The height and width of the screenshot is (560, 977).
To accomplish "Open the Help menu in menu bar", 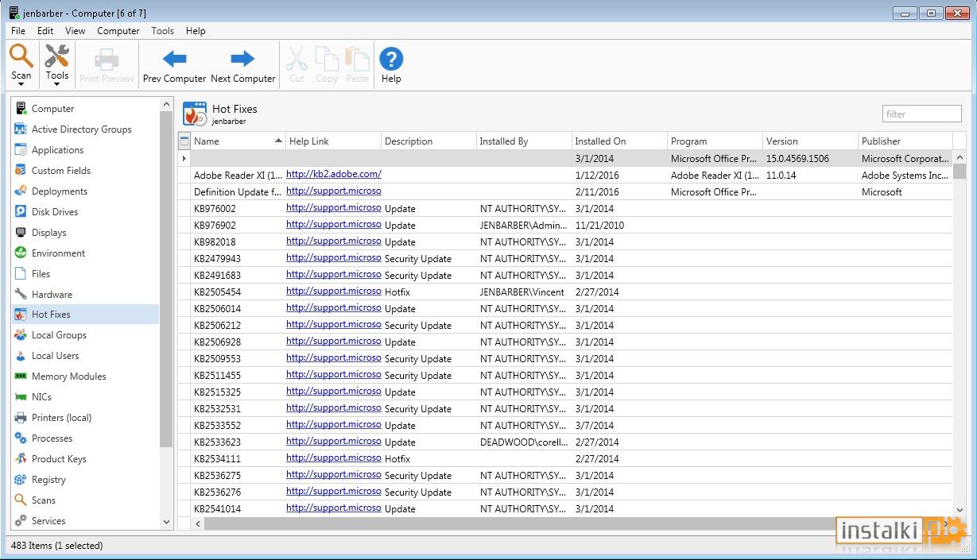I will 196,31.
